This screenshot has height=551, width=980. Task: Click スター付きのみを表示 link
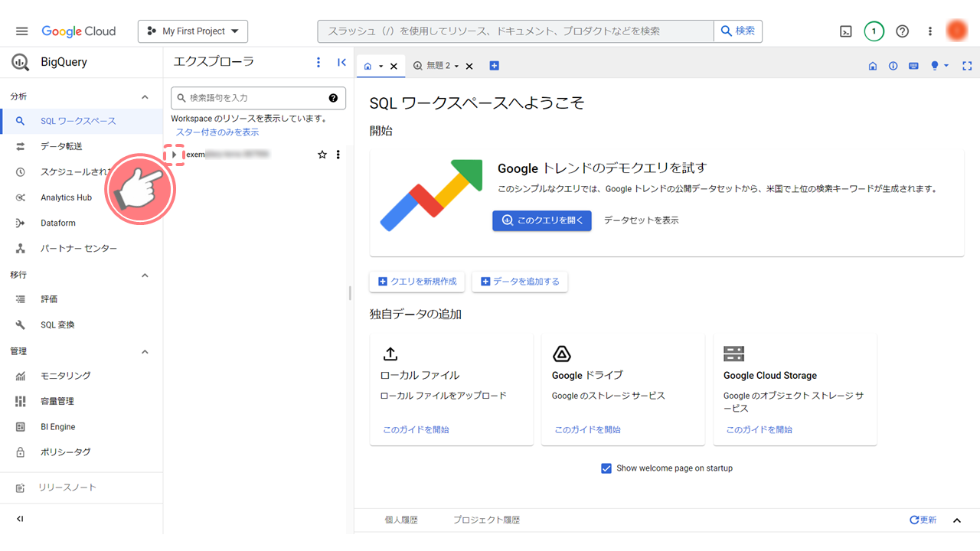click(217, 132)
